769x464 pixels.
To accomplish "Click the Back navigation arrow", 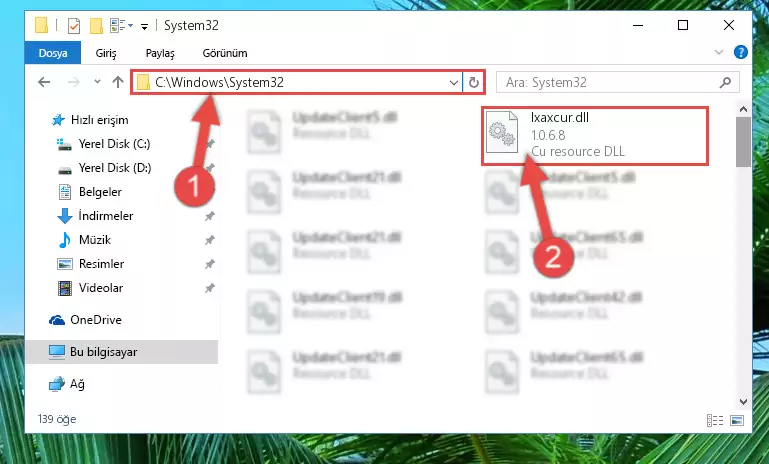I will click(x=44, y=82).
